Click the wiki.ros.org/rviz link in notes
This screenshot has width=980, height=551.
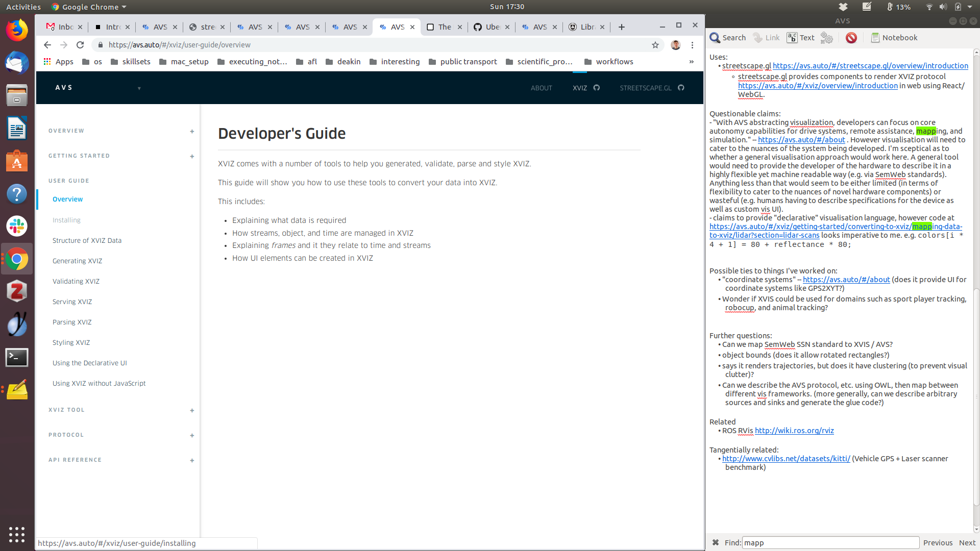794,431
